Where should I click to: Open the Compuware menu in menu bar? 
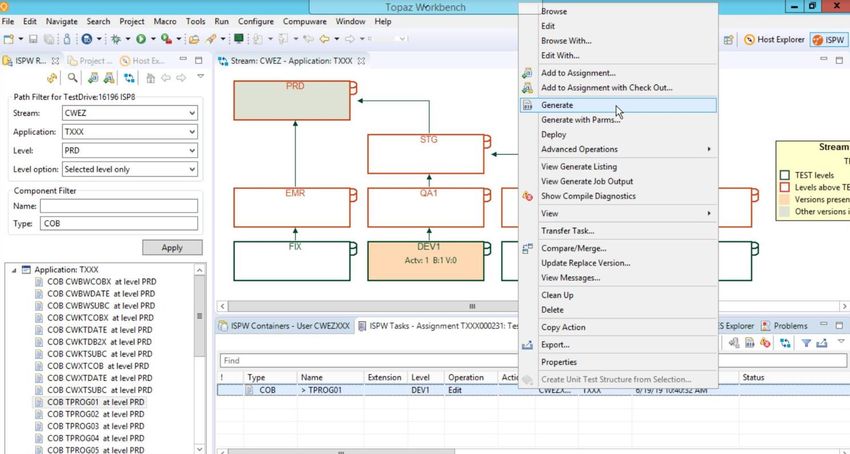[304, 22]
